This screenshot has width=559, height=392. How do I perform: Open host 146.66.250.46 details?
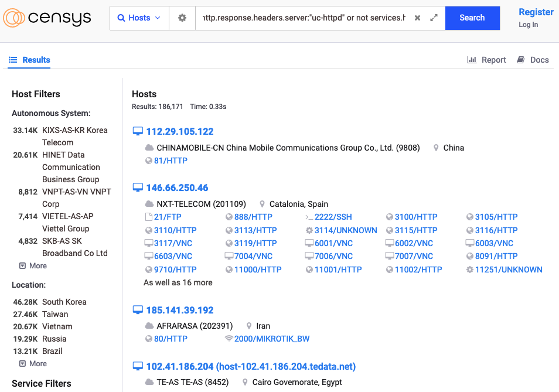click(177, 188)
